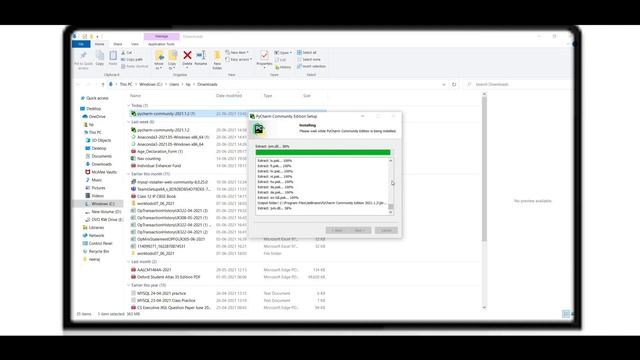640x360 pixels.
Task: Select the mysql-installer-web-community file
Action: click(169, 182)
